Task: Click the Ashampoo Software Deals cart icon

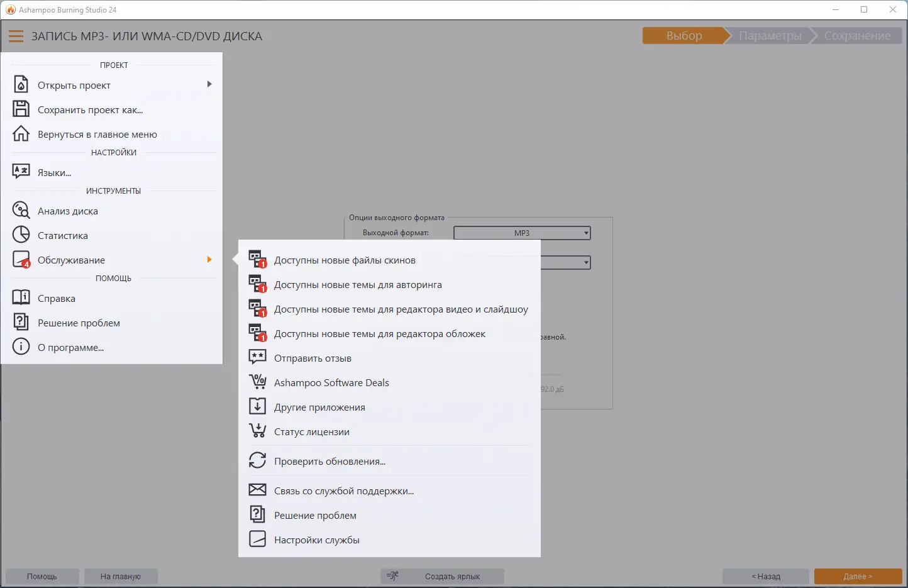Action: (257, 382)
